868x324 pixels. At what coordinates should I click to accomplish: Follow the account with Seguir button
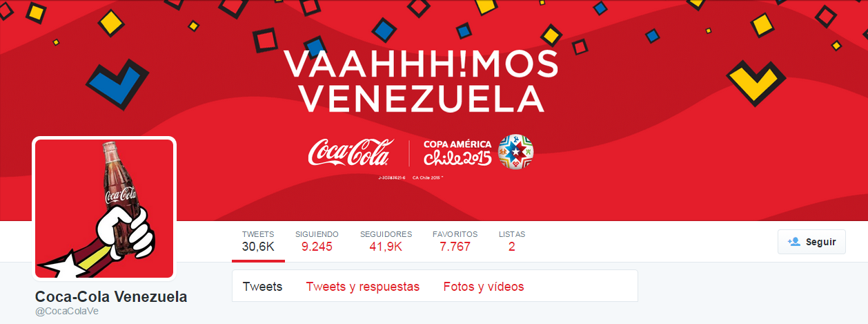(811, 242)
